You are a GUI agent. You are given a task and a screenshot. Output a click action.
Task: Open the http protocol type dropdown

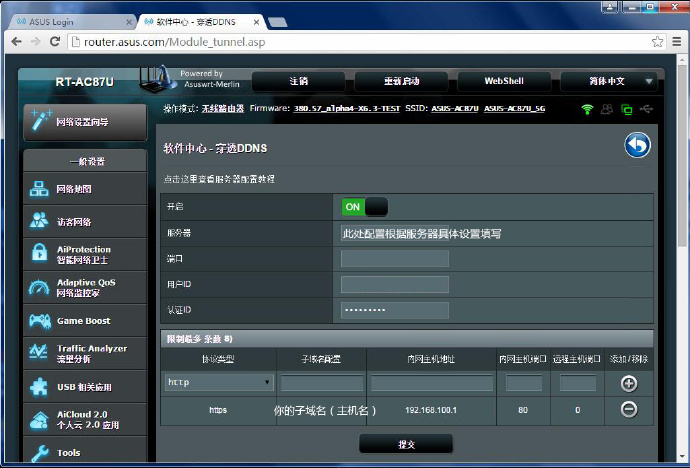tap(219, 382)
